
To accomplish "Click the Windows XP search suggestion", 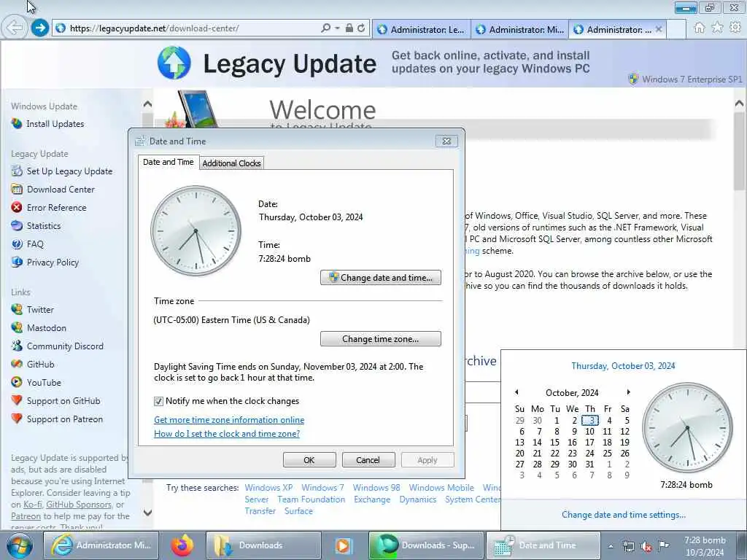I will (x=268, y=488).
